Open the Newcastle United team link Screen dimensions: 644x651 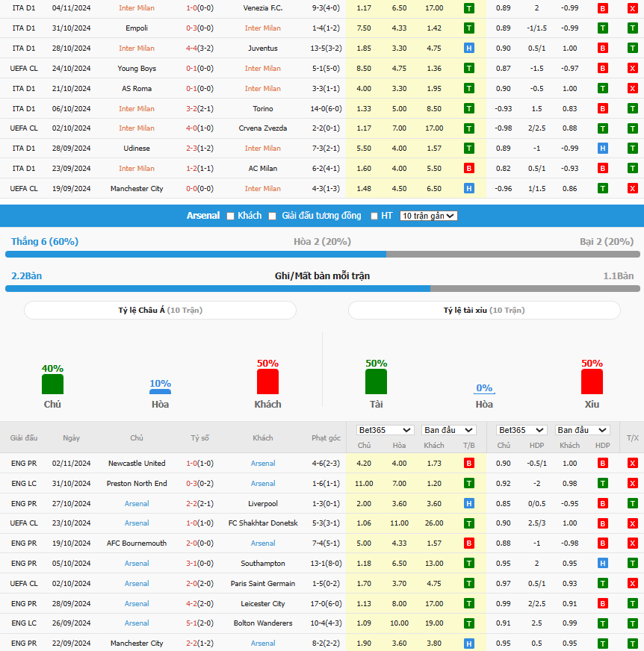click(137, 464)
